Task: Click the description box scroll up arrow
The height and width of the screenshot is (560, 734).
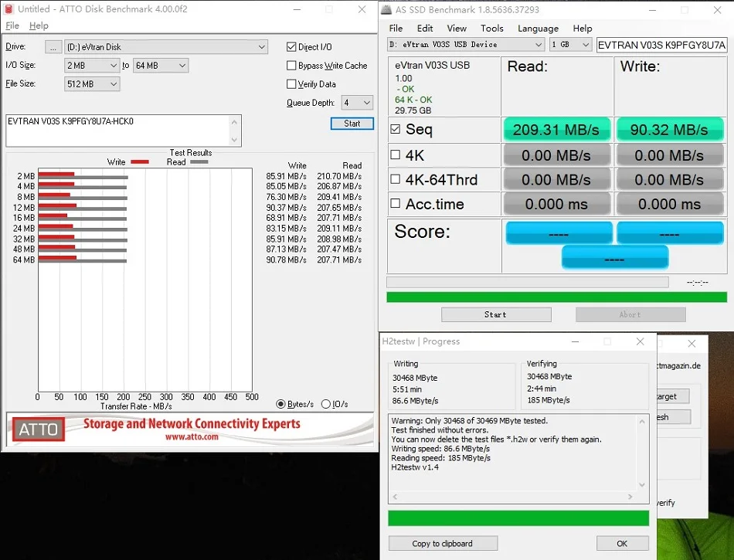Action: click(x=235, y=122)
